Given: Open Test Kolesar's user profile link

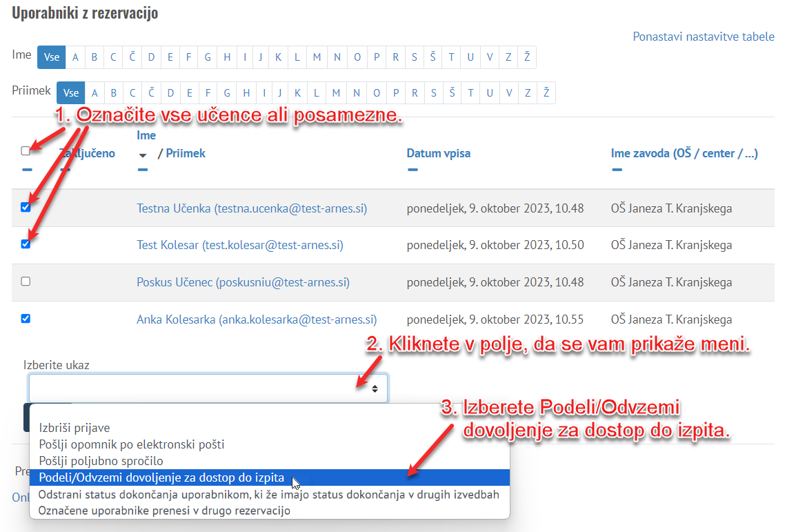Looking at the screenshot, I should pyautogui.click(x=239, y=245).
